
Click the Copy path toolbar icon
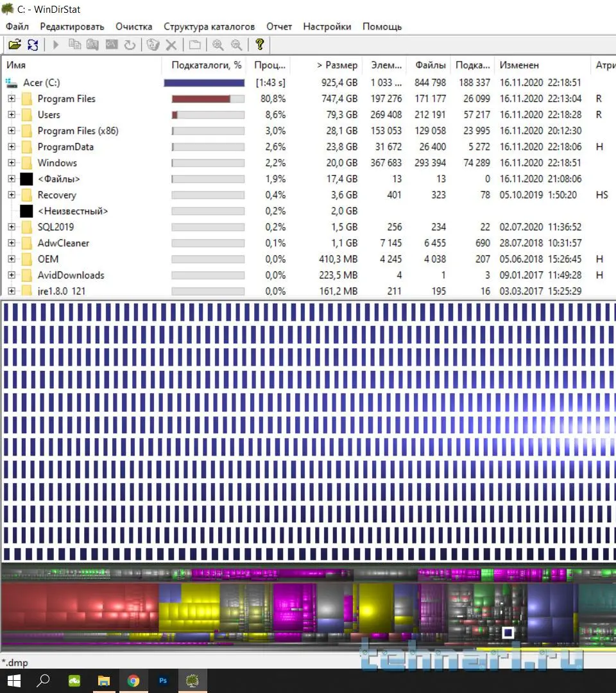[x=74, y=45]
